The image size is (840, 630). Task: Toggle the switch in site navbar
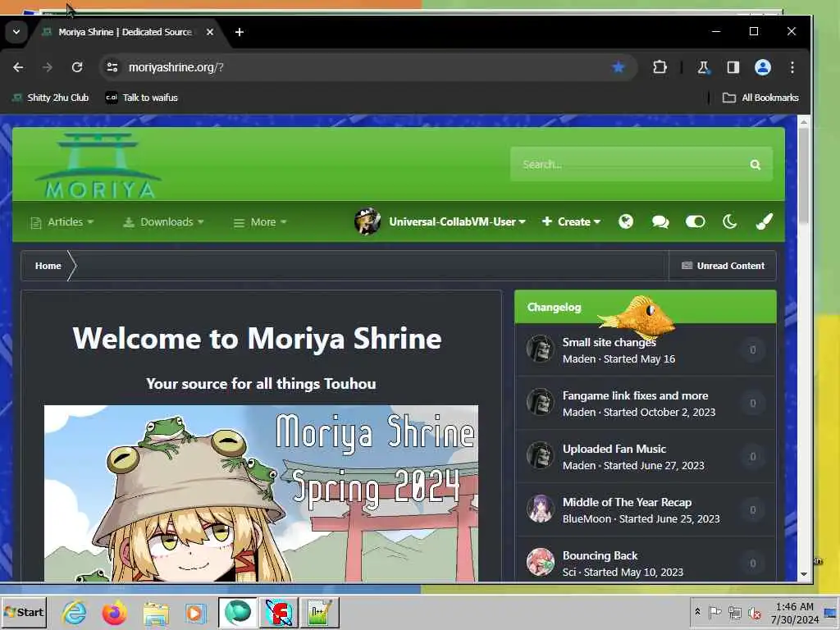(x=696, y=221)
